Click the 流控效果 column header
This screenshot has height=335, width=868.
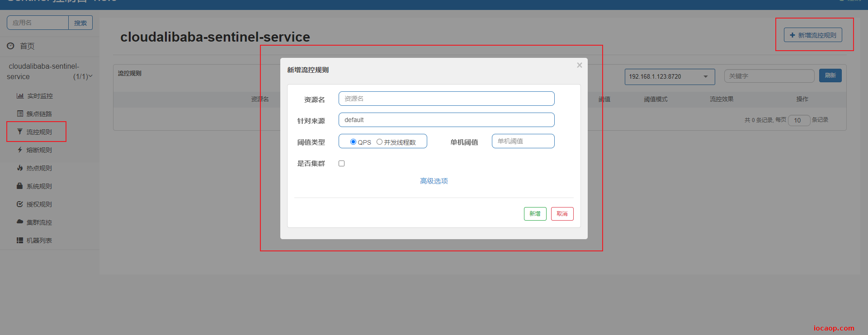click(x=722, y=99)
